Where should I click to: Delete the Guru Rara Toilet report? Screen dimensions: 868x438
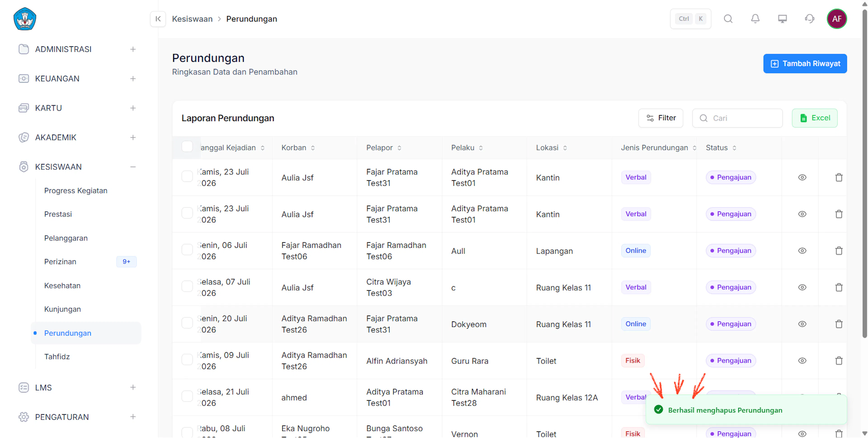pyautogui.click(x=839, y=361)
